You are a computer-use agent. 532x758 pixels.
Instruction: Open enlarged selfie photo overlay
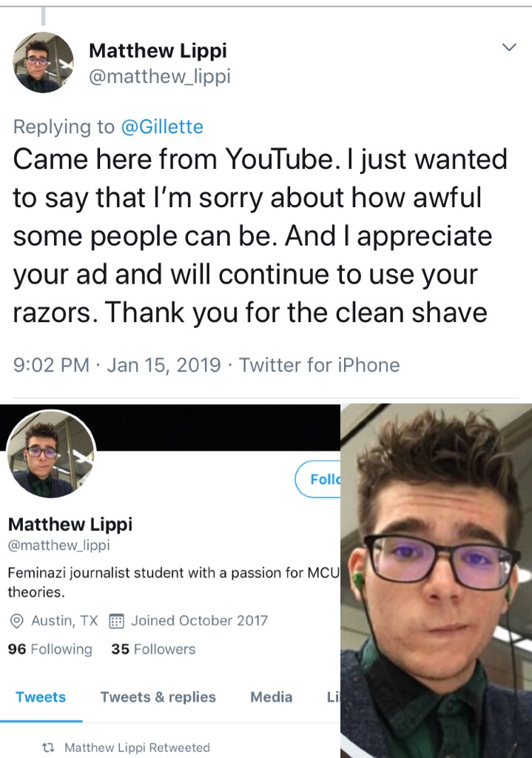click(x=437, y=580)
